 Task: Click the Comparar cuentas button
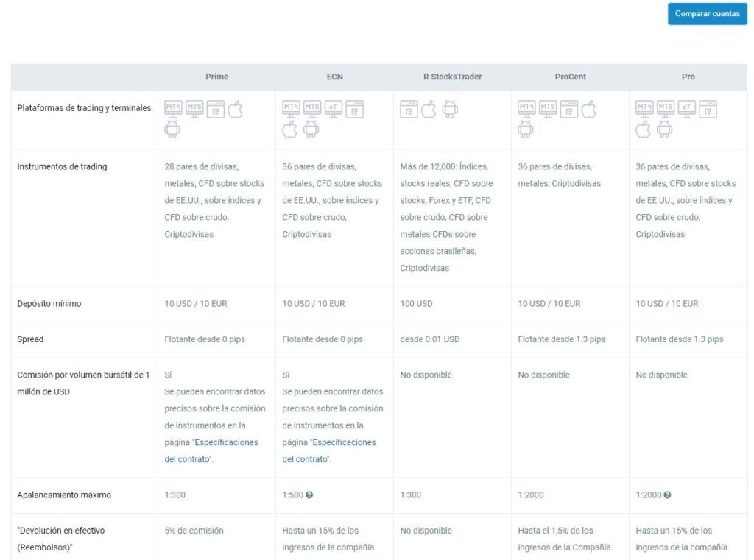pos(708,13)
